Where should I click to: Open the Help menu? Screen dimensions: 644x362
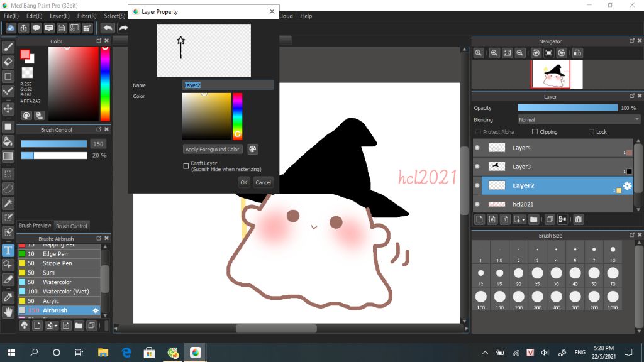click(306, 16)
